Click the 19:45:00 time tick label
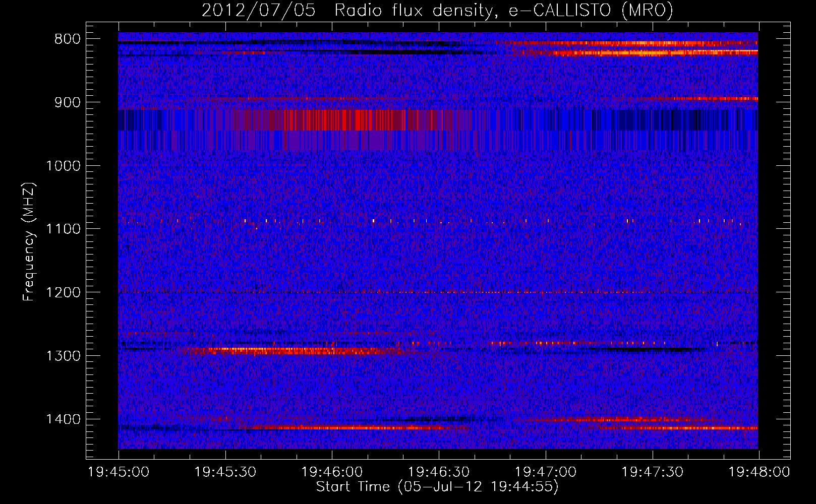This screenshot has width=816, height=504. (119, 472)
